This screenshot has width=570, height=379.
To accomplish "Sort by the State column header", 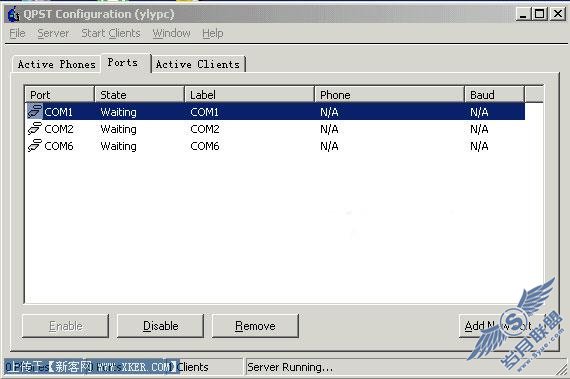I will [x=140, y=95].
